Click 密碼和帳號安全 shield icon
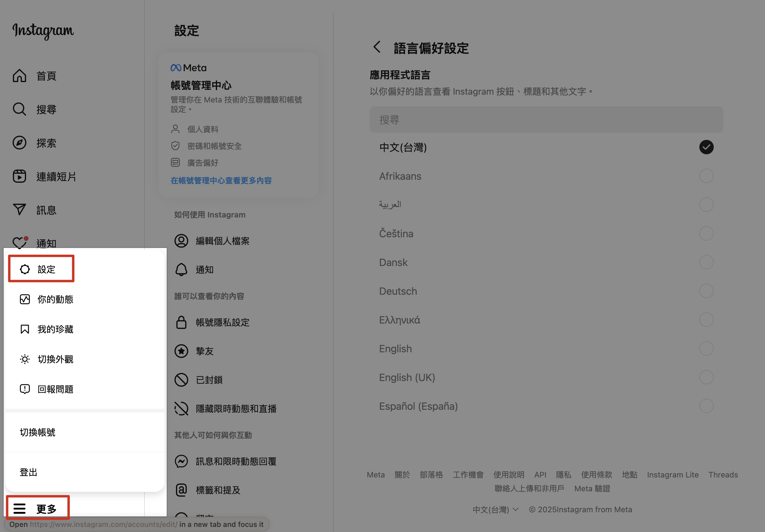The height and width of the screenshot is (532, 765). [x=175, y=146]
